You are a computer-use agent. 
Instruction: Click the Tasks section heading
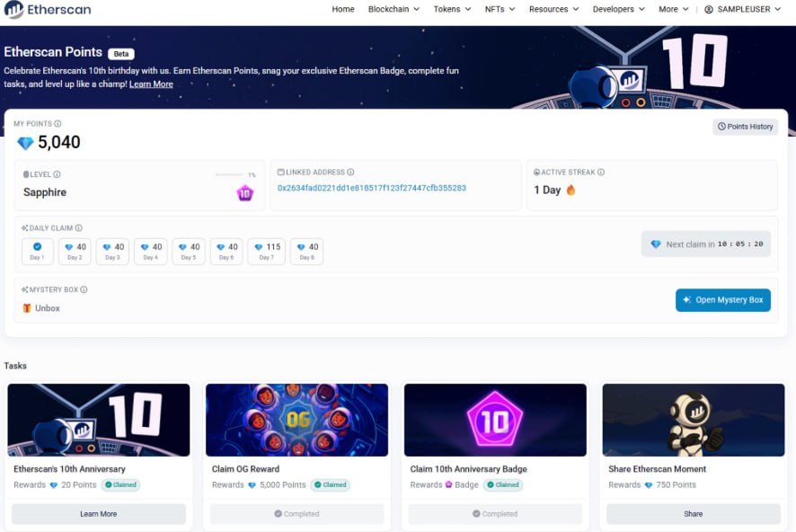pos(15,366)
